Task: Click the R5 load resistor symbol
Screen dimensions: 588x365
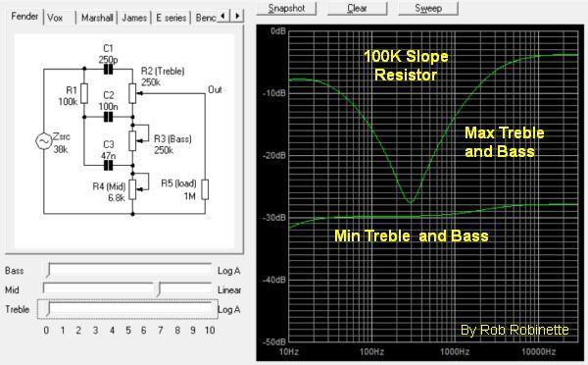Action: click(205, 189)
